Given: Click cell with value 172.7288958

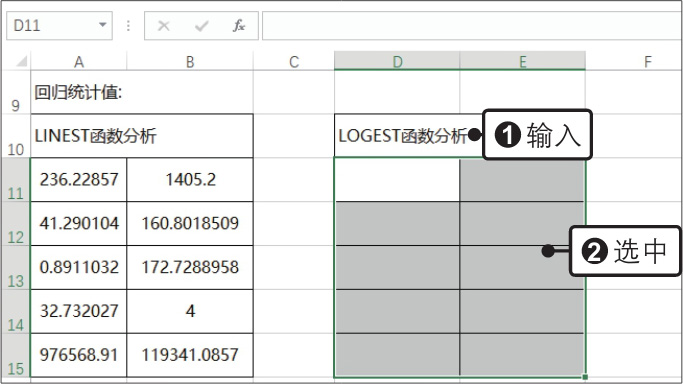Looking at the screenshot, I should pyautogui.click(x=190, y=268).
